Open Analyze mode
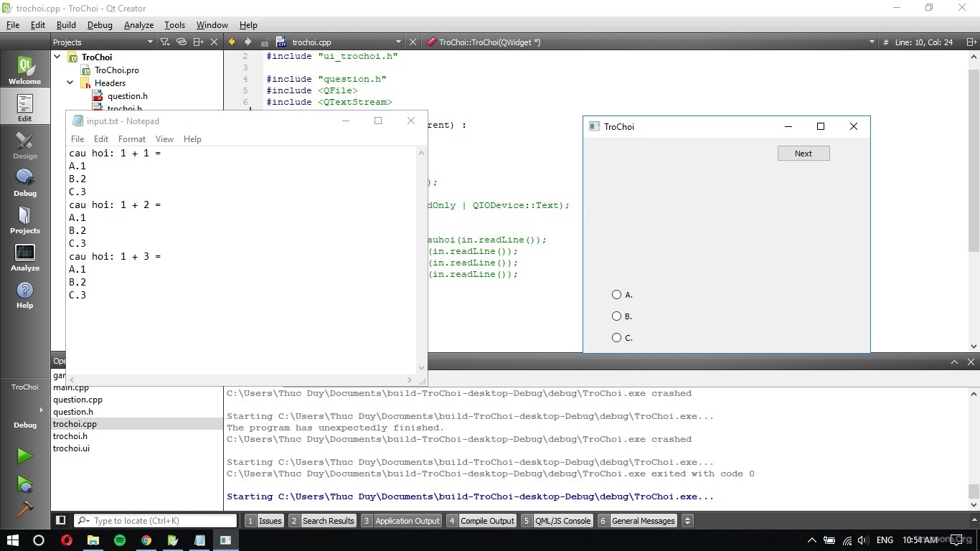The height and width of the screenshot is (551, 980). pyautogui.click(x=24, y=257)
